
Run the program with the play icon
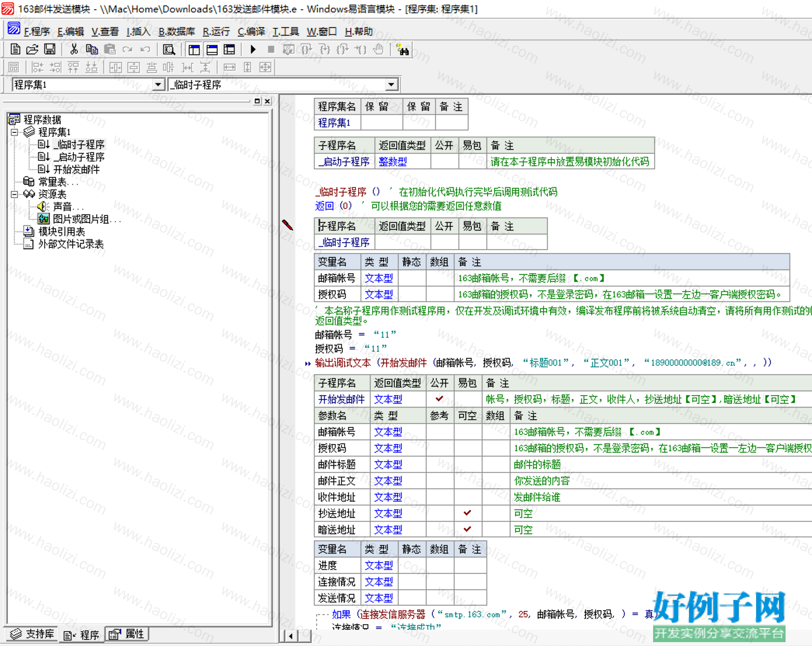point(253,49)
